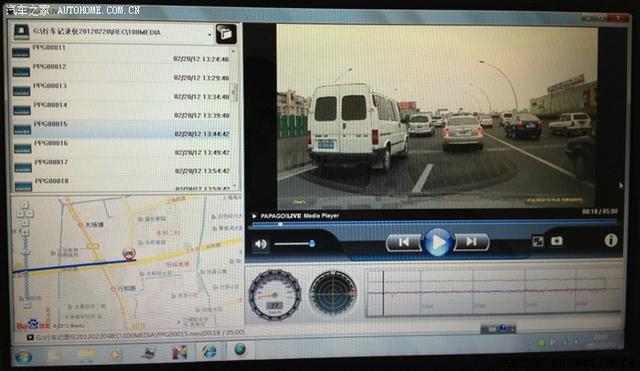The image size is (640, 371).
Task: Select recording PPG00011 in the list
Action: pos(121,53)
